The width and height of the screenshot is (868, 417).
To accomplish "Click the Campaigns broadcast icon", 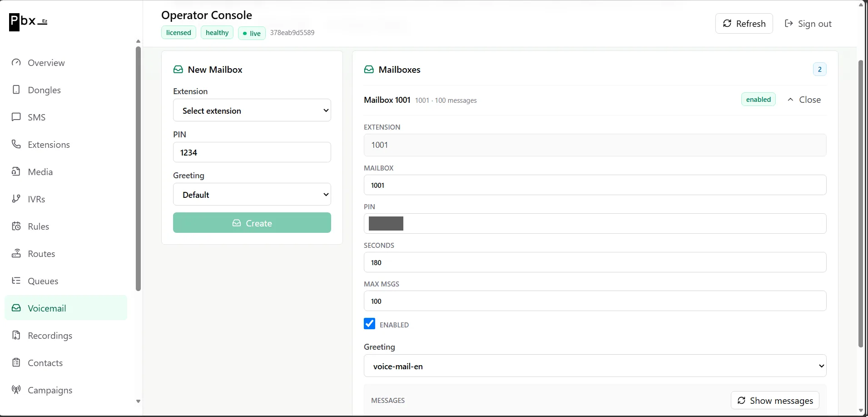I will (x=16, y=390).
